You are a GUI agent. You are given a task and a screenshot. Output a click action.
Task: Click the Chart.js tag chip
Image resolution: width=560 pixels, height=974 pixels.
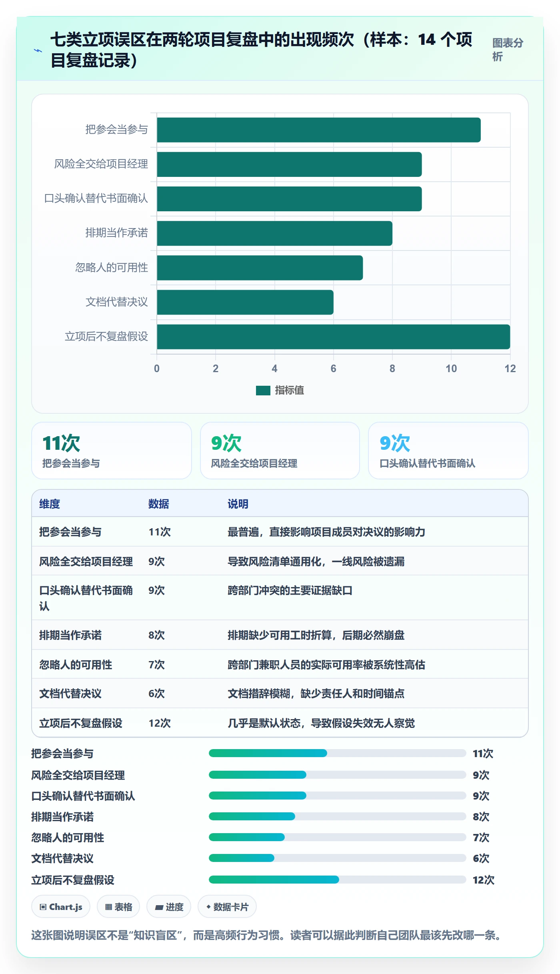coord(61,907)
